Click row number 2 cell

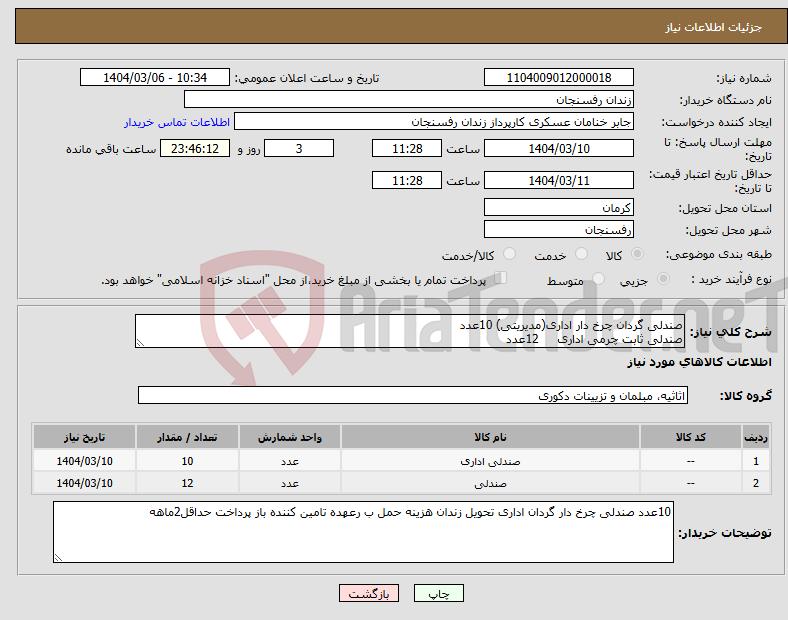(756, 483)
